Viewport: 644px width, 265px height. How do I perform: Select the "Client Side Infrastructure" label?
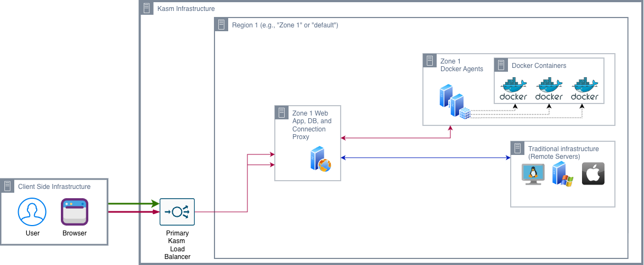(54, 187)
